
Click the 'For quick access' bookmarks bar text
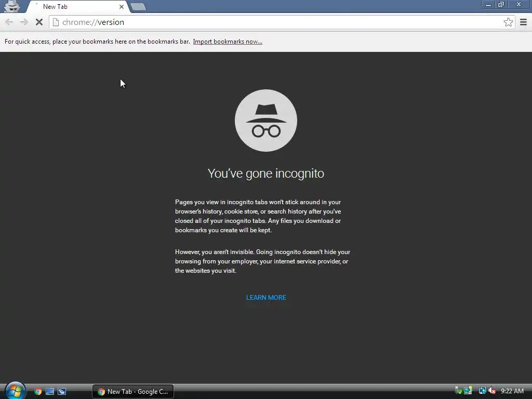(97, 42)
